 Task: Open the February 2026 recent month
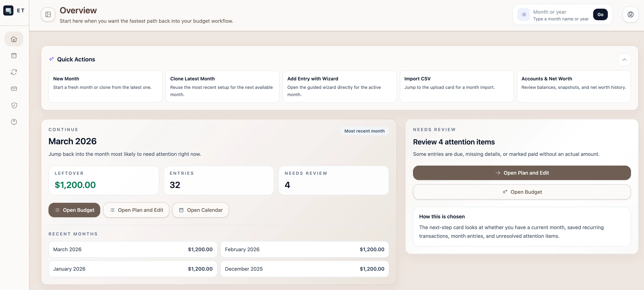tap(304, 249)
